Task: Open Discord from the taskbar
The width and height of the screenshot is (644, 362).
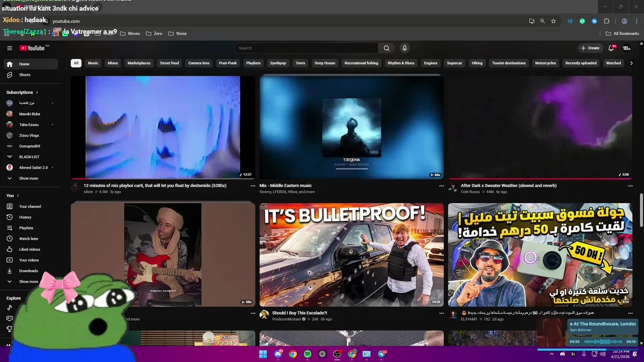Action: point(278,354)
